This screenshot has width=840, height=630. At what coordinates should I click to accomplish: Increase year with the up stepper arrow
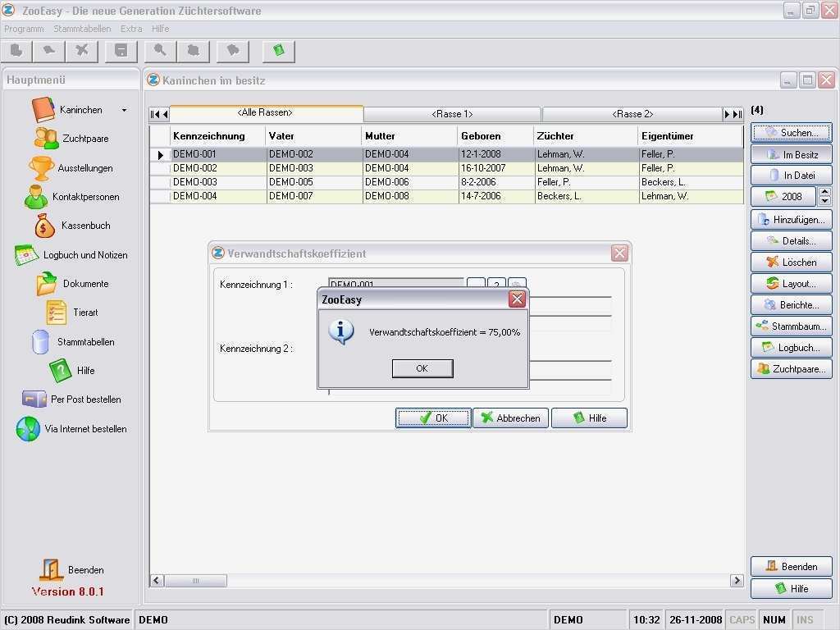(825, 192)
